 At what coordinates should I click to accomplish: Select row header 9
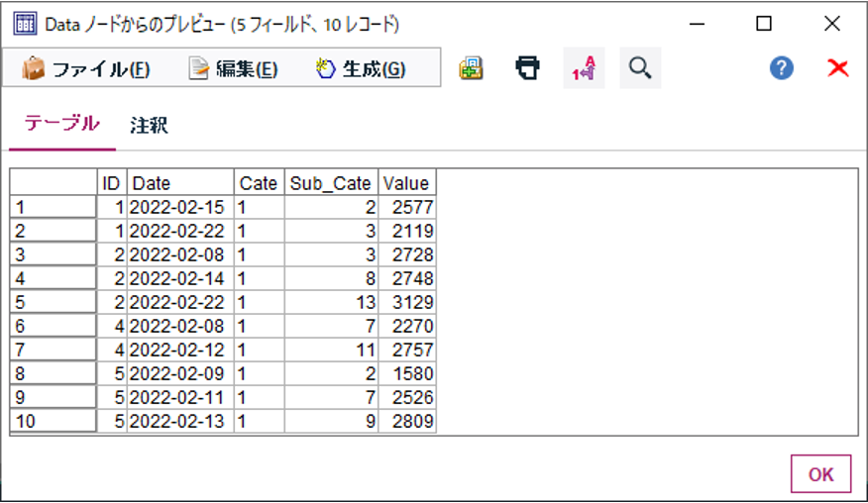coord(54,397)
